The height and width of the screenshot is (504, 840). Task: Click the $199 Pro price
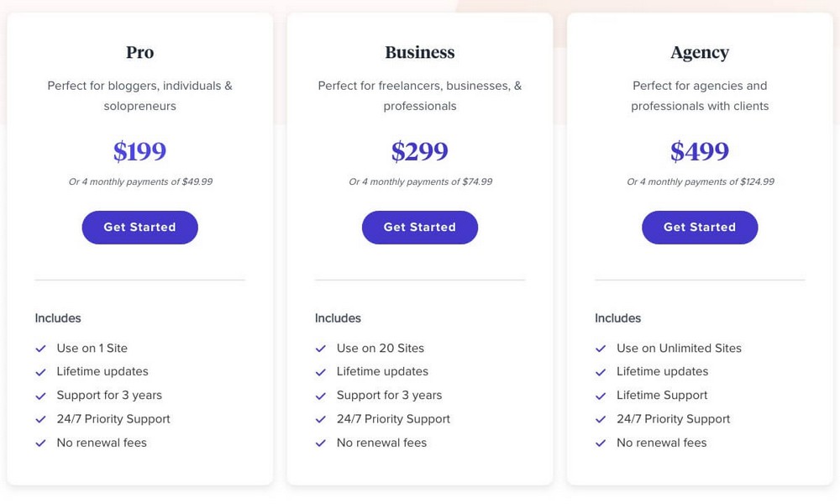coord(139,151)
